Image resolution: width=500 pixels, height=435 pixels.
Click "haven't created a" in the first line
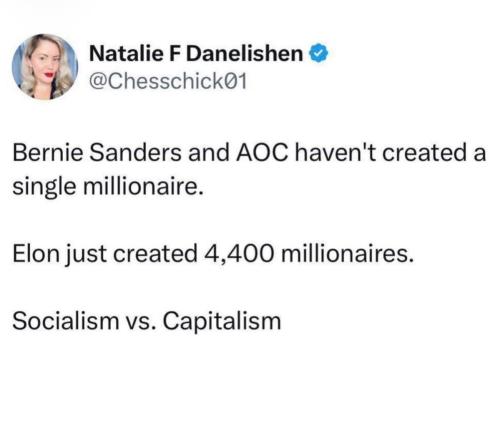(390, 153)
